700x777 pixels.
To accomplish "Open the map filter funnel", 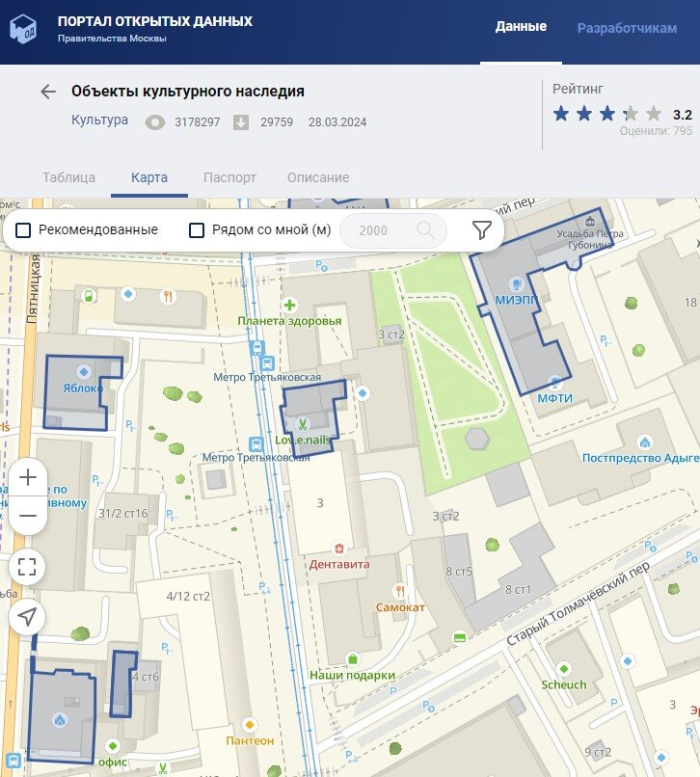I will click(x=482, y=230).
